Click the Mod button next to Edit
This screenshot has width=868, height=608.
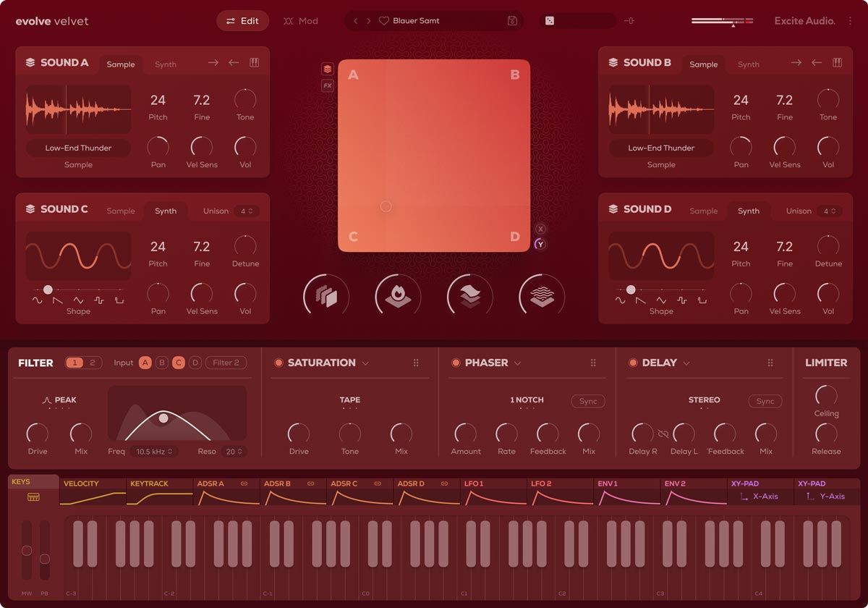[x=301, y=21]
